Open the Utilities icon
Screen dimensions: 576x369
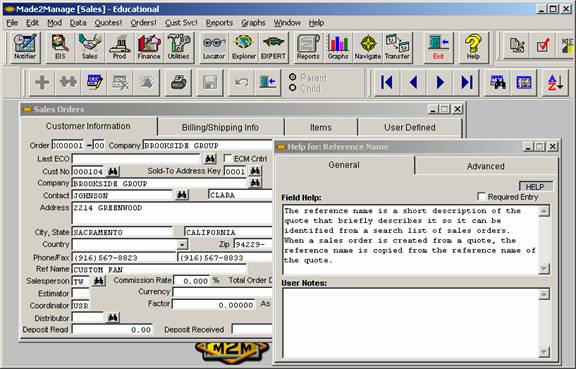click(x=179, y=47)
